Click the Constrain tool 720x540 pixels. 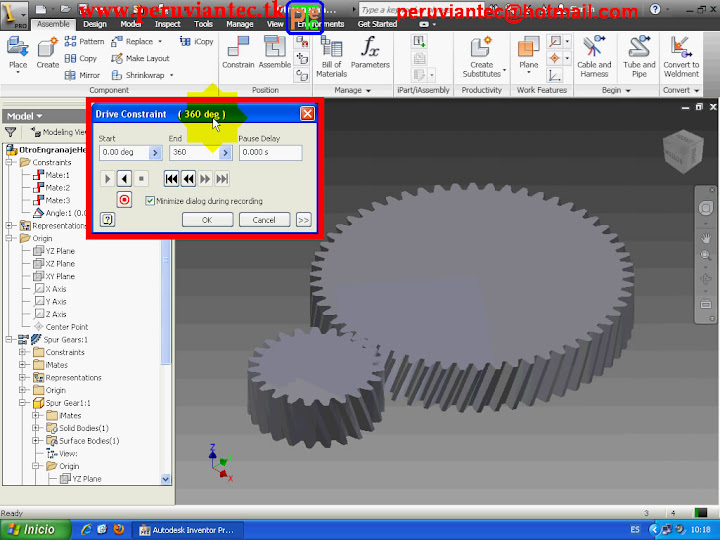pos(238,53)
